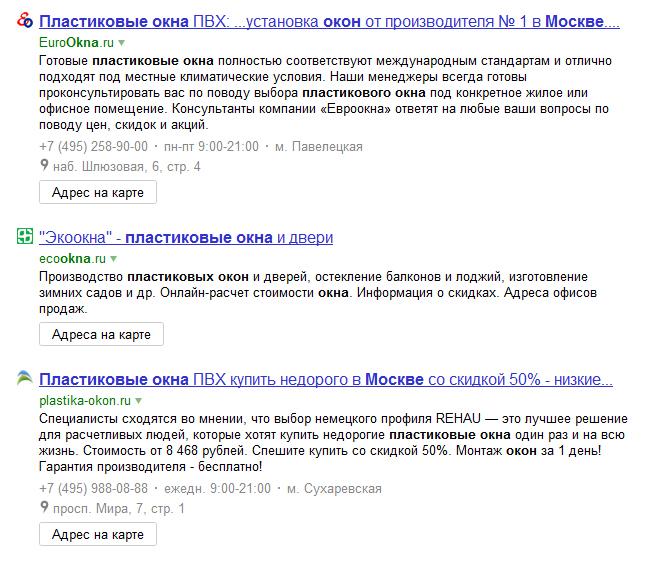
Task: Click phone number +7 (495) 988-08-88
Action: (x=94, y=488)
